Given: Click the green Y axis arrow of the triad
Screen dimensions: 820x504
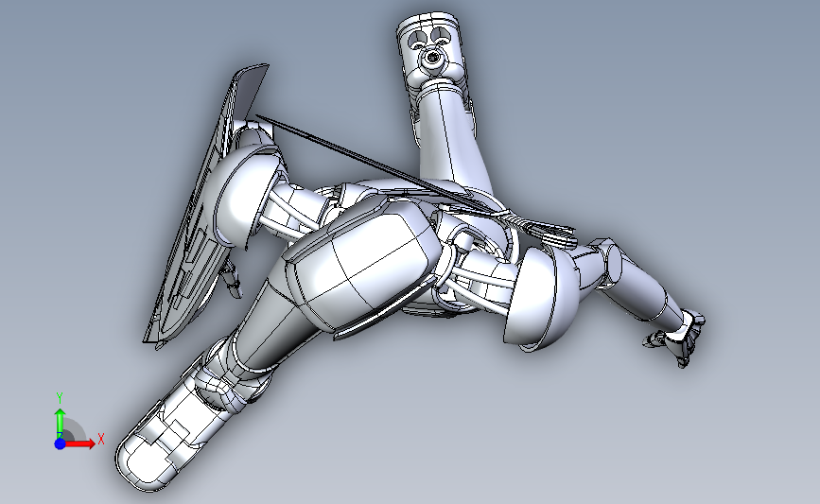Looking at the screenshot, I should click(60, 423).
